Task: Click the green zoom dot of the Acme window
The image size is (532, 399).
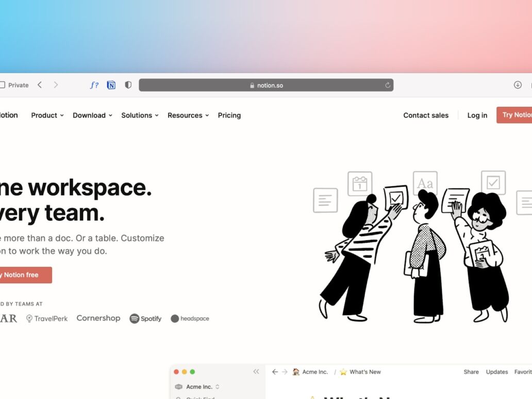Action: tap(192, 372)
